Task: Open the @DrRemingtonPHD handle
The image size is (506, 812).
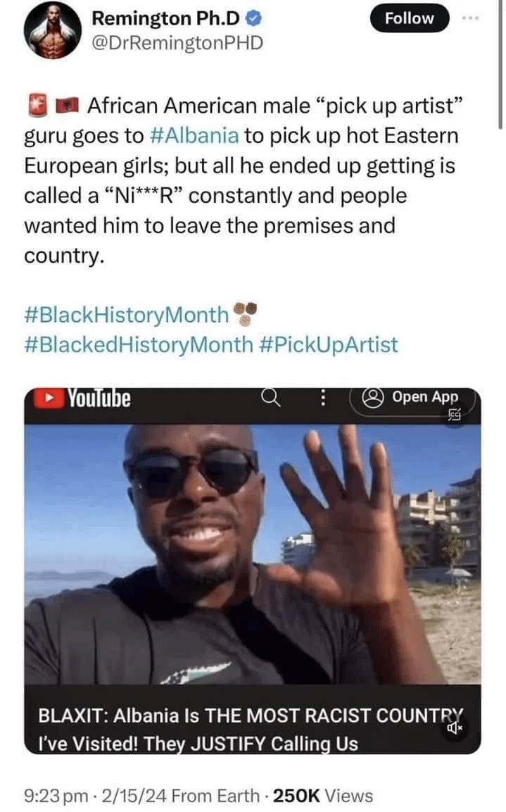Action: pyautogui.click(x=177, y=42)
